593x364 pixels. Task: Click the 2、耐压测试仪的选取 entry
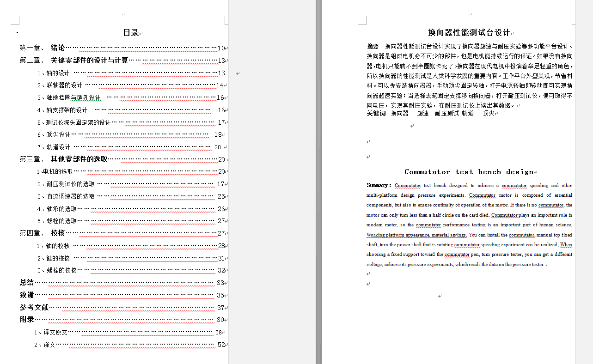[x=132, y=184]
